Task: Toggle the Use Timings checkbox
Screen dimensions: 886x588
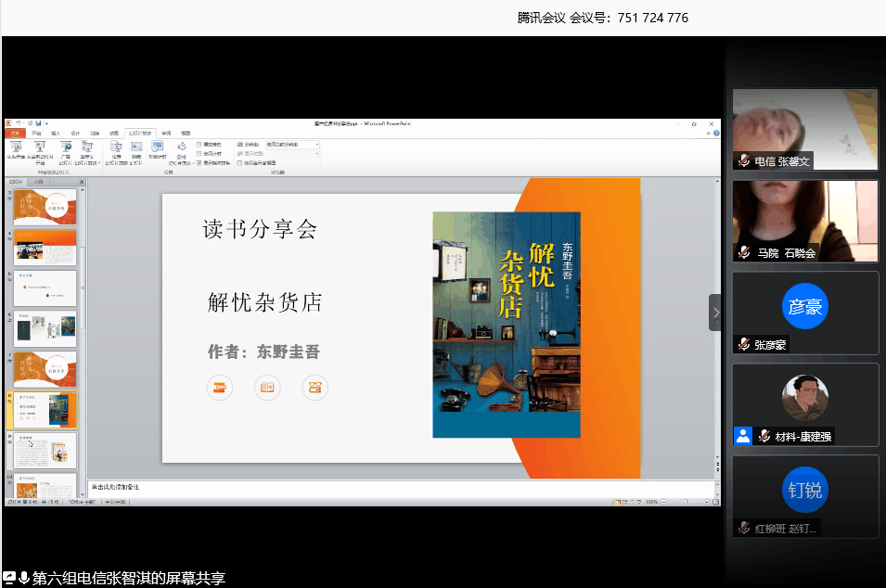Action: 199,153
